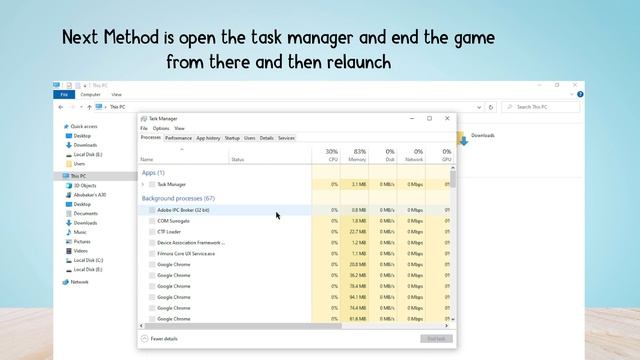The width and height of the screenshot is (640, 360).
Task: Switch to the Details tab
Action: click(x=267, y=138)
